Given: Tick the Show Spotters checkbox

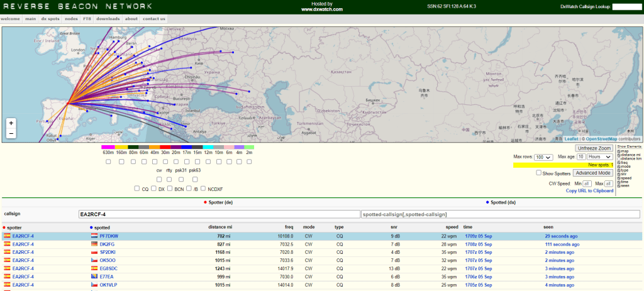Looking at the screenshot, I should pyautogui.click(x=539, y=173).
